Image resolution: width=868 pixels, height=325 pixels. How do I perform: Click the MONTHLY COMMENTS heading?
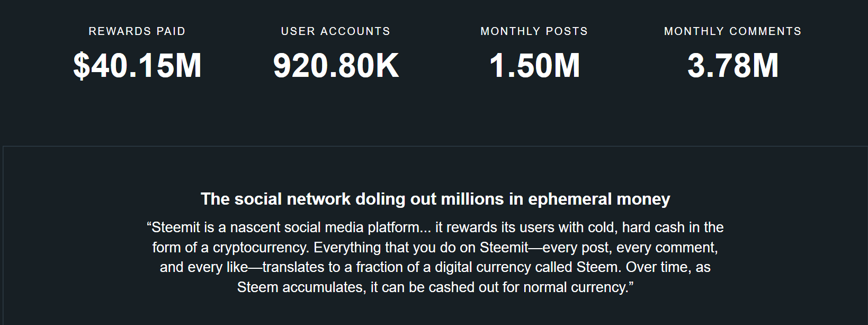tap(732, 31)
